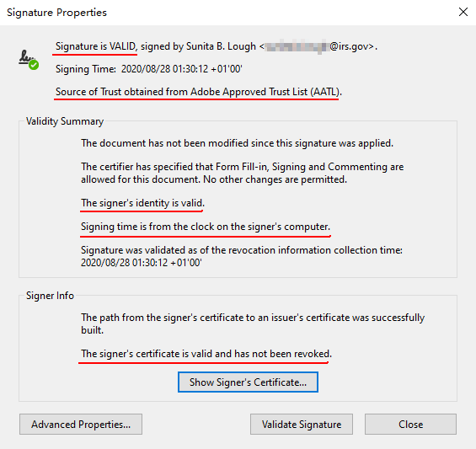Click the certificate path built statement

tap(253, 323)
